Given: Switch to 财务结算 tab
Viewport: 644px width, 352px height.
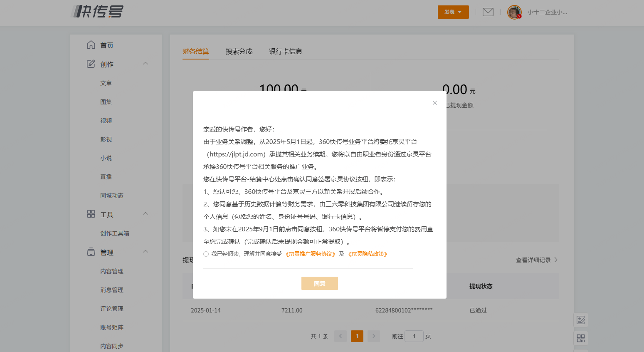Looking at the screenshot, I should point(196,51).
